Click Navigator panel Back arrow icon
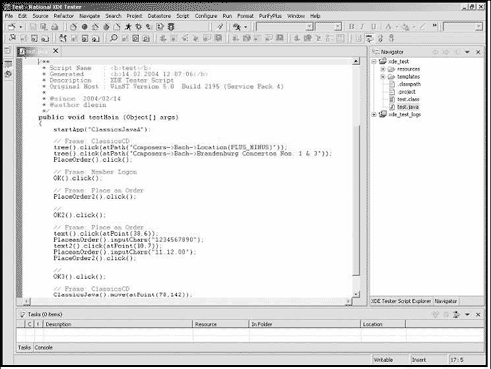 tap(435, 52)
